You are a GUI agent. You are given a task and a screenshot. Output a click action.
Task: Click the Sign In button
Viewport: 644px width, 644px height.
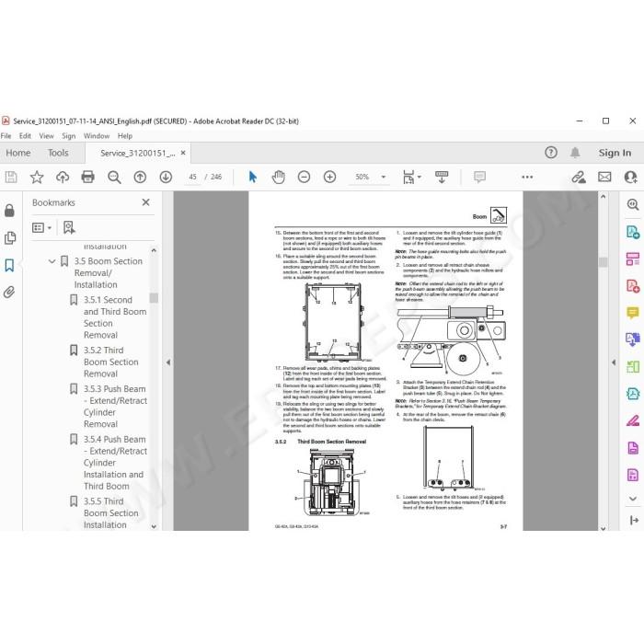tap(615, 153)
